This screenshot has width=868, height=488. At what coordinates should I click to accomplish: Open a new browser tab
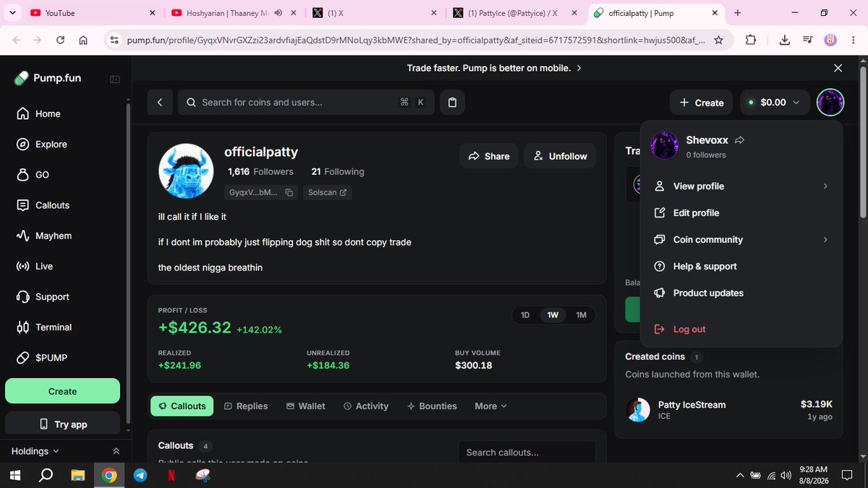pyautogui.click(x=738, y=12)
